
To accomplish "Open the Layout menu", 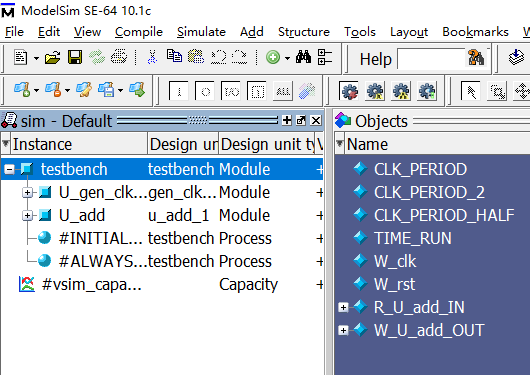I will (x=409, y=32).
